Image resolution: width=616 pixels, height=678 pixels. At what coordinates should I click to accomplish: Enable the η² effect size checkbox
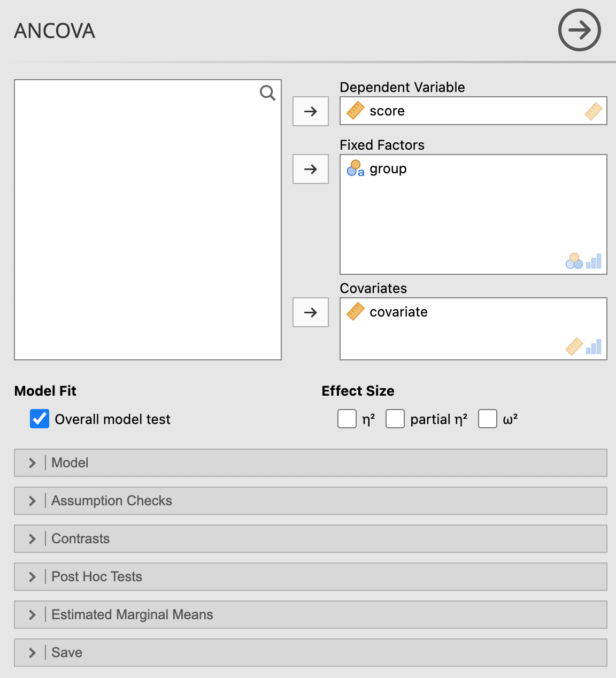tap(347, 419)
